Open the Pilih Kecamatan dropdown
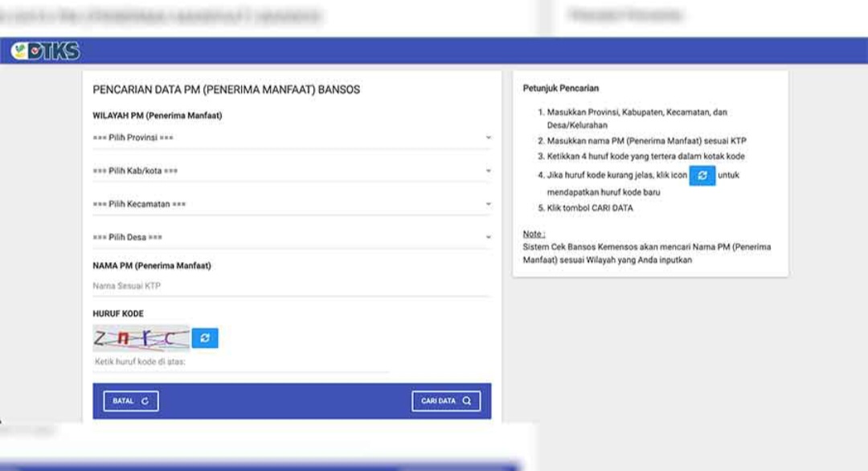 [x=292, y=203]
